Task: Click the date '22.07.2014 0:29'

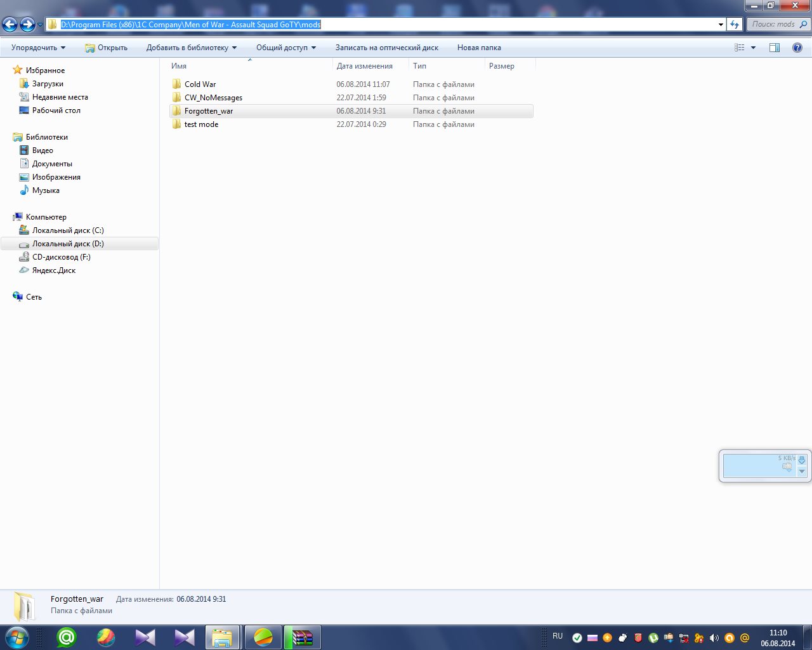Action: click(x=361, y=124)
